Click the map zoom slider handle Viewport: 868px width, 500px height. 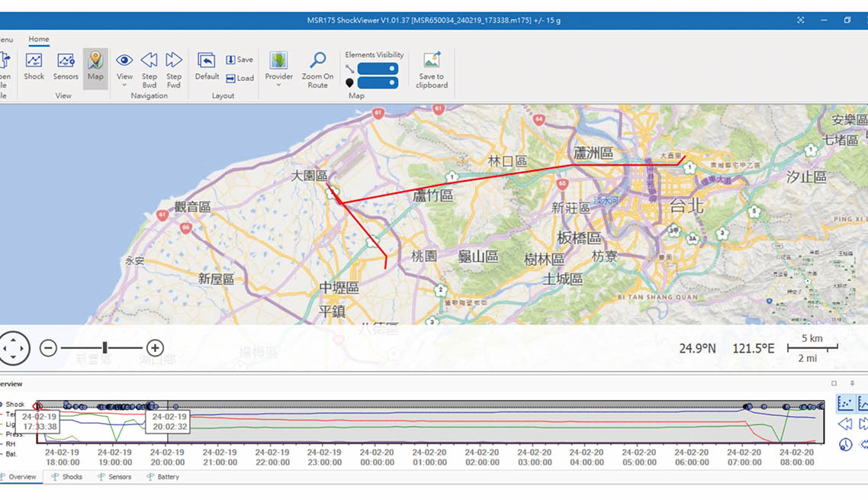click(x=104, y=348)
